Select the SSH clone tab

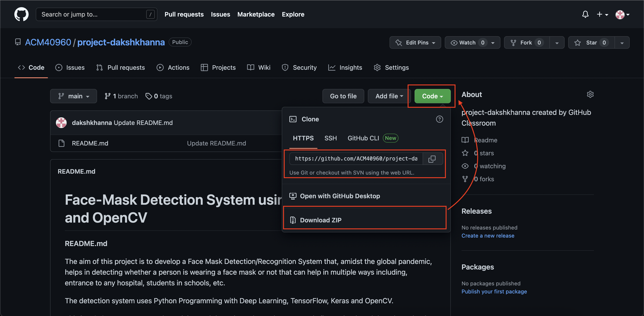[x=330, y=138]
